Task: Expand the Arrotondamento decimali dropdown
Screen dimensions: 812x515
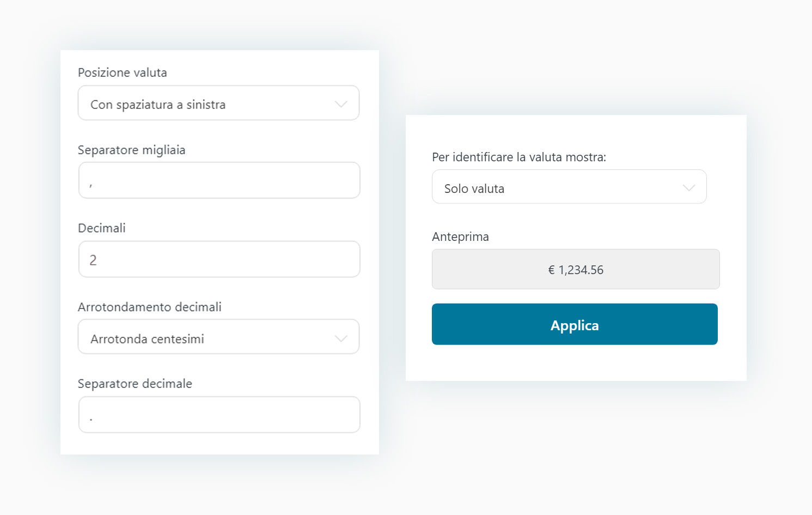Action: 218,337
